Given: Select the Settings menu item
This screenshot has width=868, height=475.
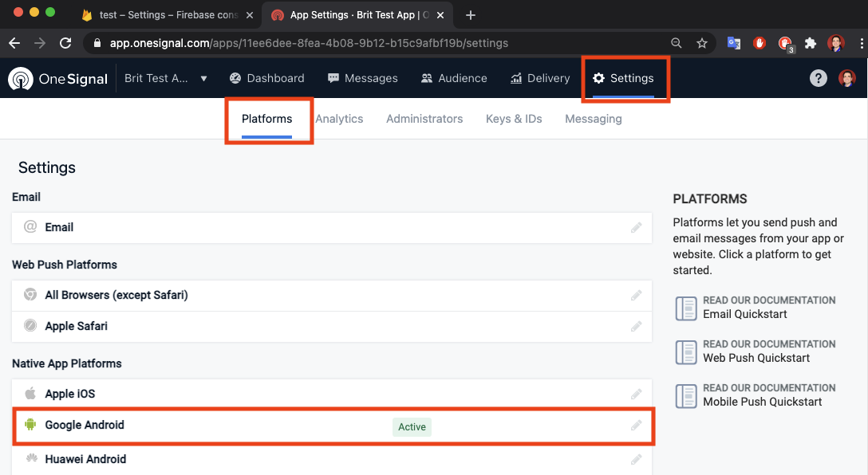Looking at the screenshot, I should (623, 79).
